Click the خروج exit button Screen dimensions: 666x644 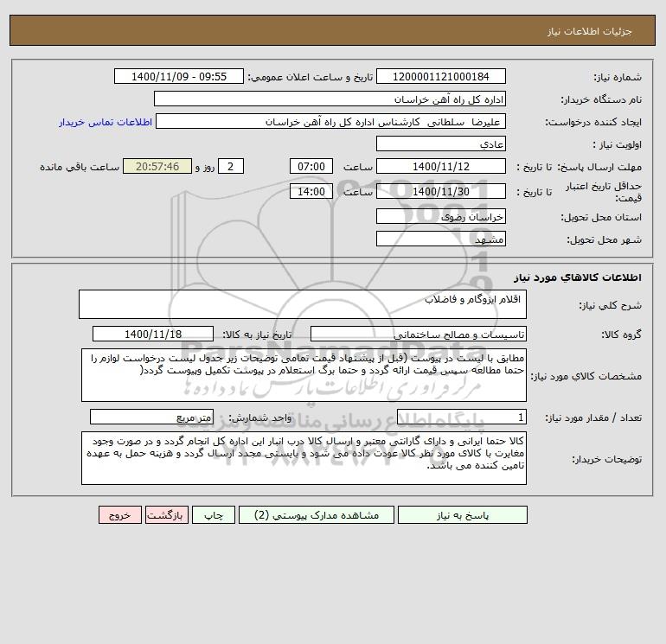(x=119, y=515)
